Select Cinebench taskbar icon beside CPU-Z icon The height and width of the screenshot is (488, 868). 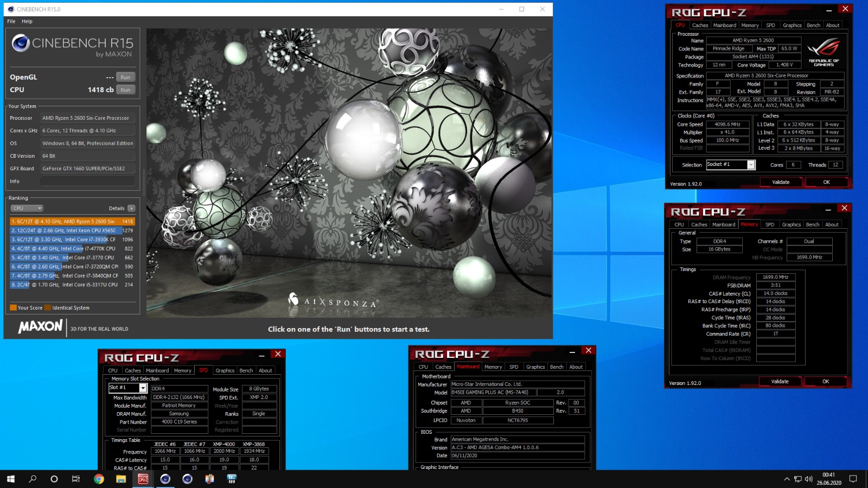165,479
